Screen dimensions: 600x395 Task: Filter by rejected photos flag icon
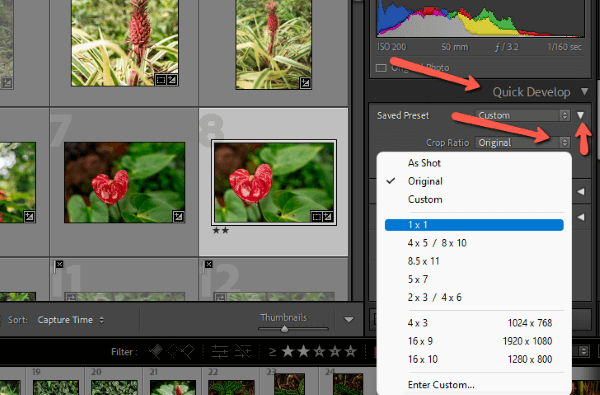pos(188,351)
